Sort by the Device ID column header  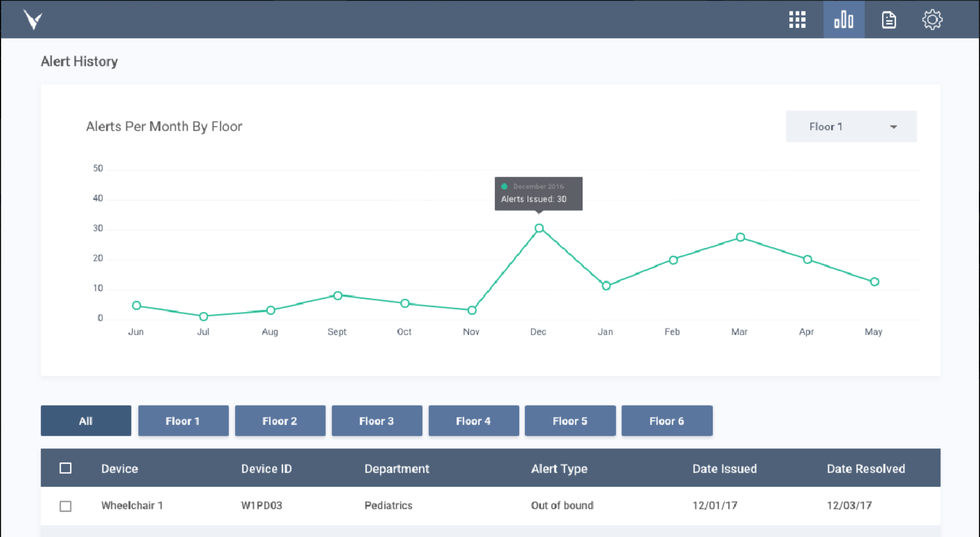pos(266,469)
